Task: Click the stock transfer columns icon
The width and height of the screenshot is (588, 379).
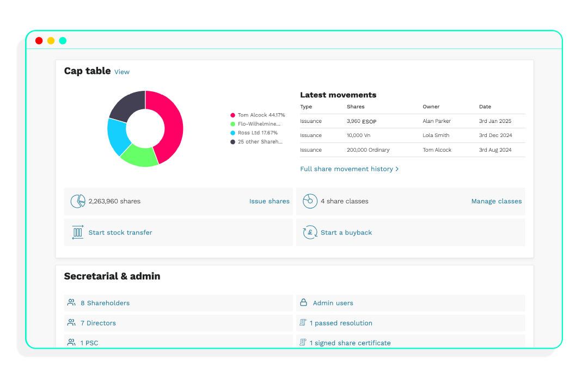Action: pos(78,233)
